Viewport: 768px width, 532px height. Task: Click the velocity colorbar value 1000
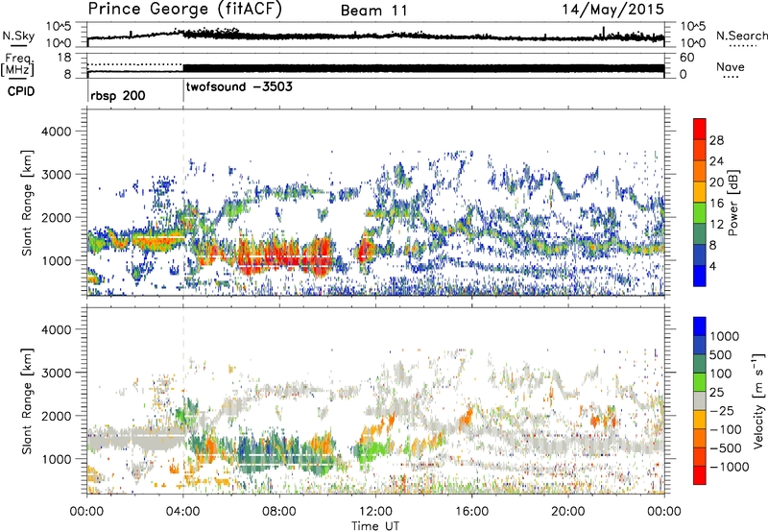[724, 336]
